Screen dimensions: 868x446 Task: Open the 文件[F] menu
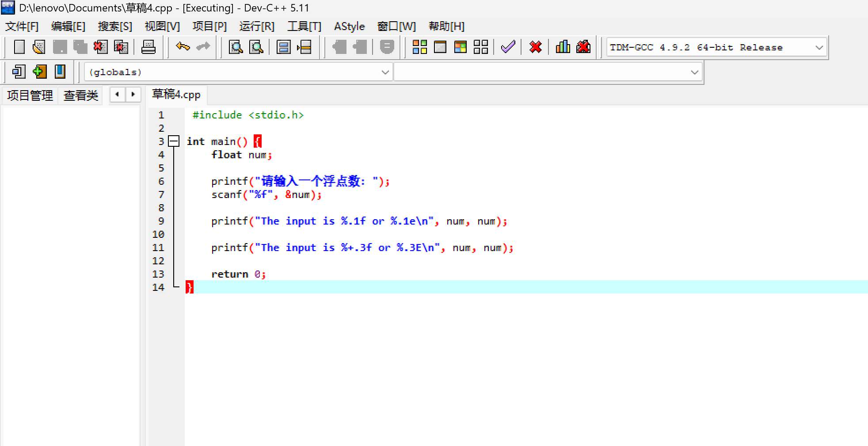coord(22,27)
